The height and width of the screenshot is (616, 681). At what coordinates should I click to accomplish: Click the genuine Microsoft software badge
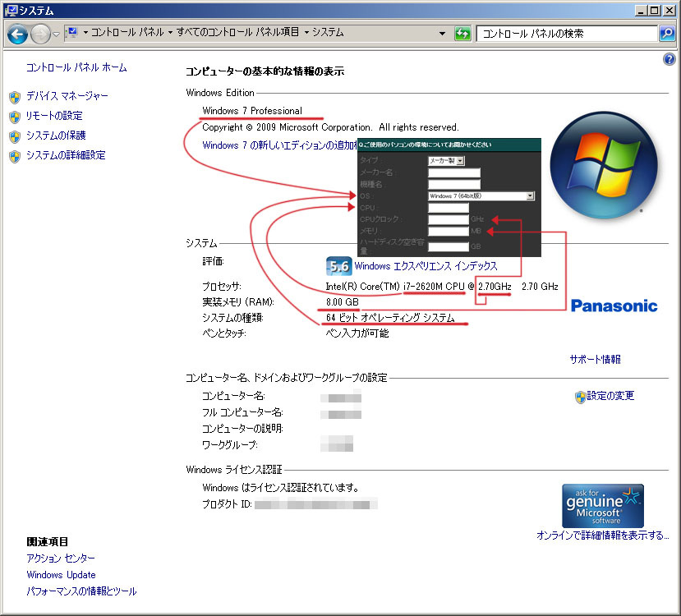[603, 506]
